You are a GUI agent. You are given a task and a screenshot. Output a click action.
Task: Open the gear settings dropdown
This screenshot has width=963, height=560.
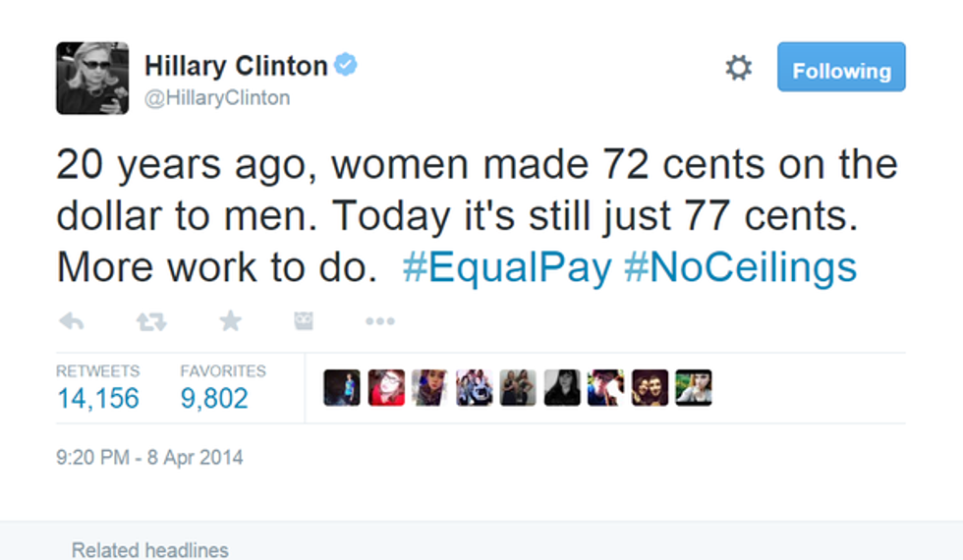(x=738, y=68)
